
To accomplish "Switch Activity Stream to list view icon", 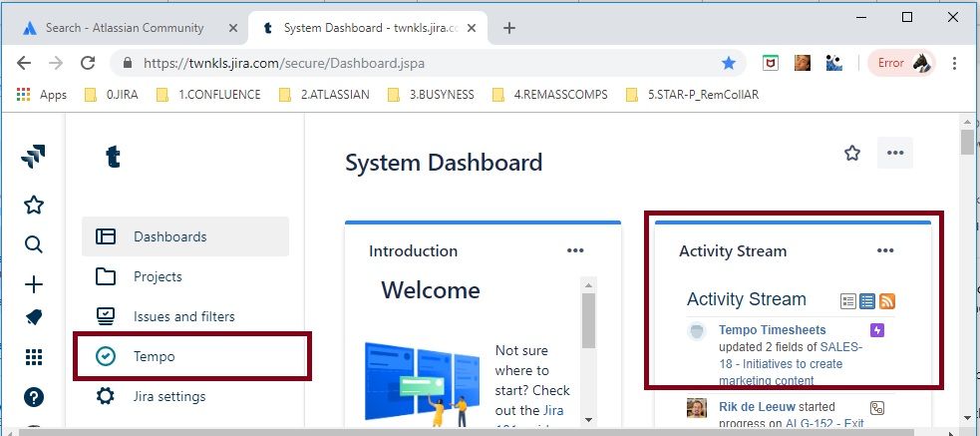I will tap(848, 301).
